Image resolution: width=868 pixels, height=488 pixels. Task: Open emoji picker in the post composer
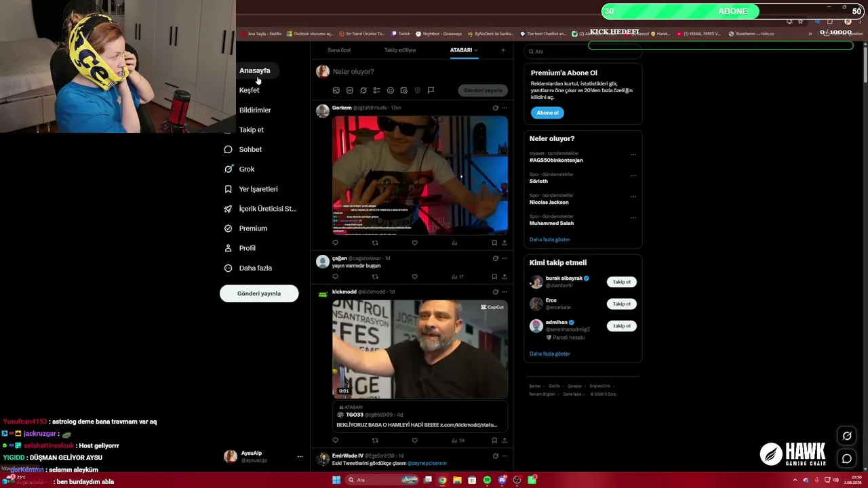[x=390, y=90]
